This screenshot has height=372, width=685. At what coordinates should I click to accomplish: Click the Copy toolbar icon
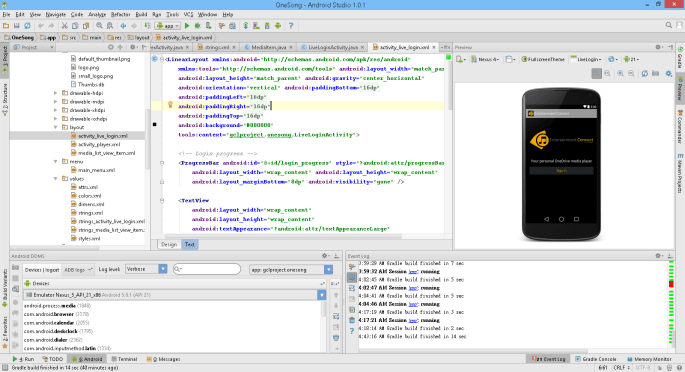click(75, 26)
